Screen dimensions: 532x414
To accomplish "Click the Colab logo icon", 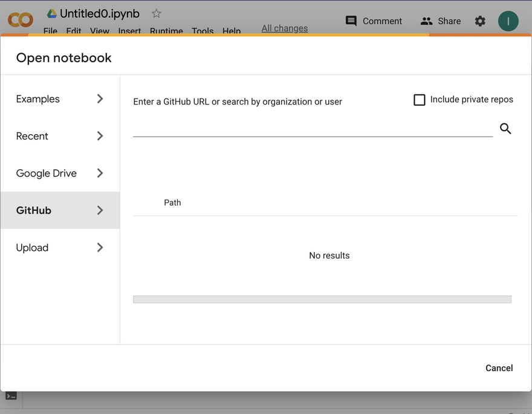I will coord(21,20).
